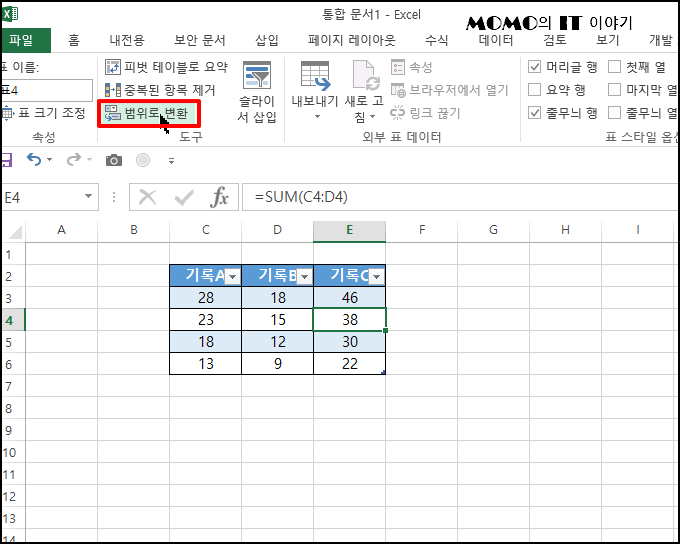The height and width of the screenshot is (544, 680).
Task: Select column A header
Action: 62,230
